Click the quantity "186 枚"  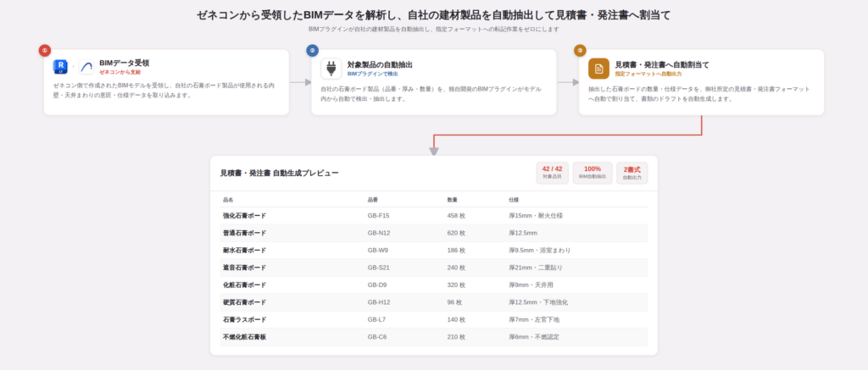456,251
